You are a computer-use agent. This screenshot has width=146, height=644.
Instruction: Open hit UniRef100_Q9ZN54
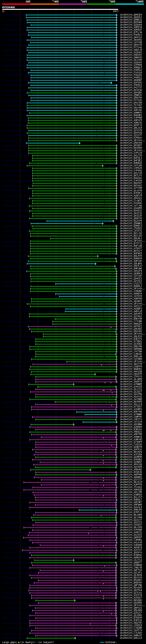click(131, 603)
